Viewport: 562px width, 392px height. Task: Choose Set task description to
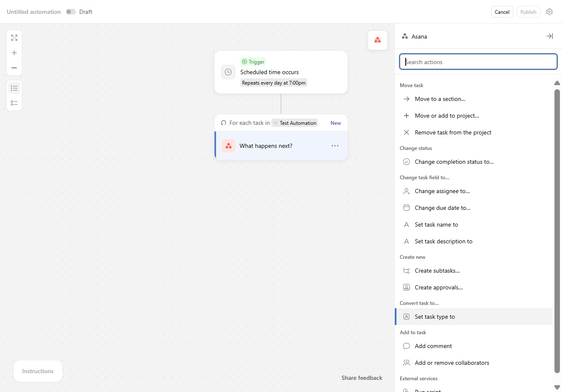(474, 241)
